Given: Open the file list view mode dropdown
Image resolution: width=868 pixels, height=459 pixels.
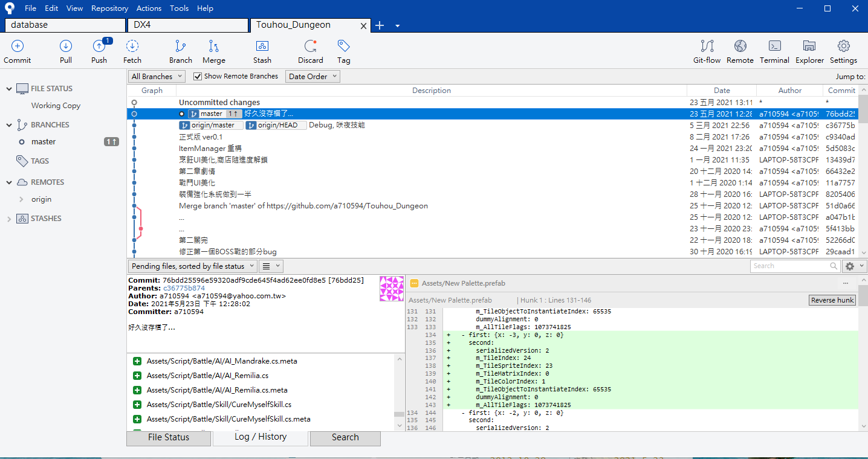Looking at the screenshot, I should [x=271, y=266].
